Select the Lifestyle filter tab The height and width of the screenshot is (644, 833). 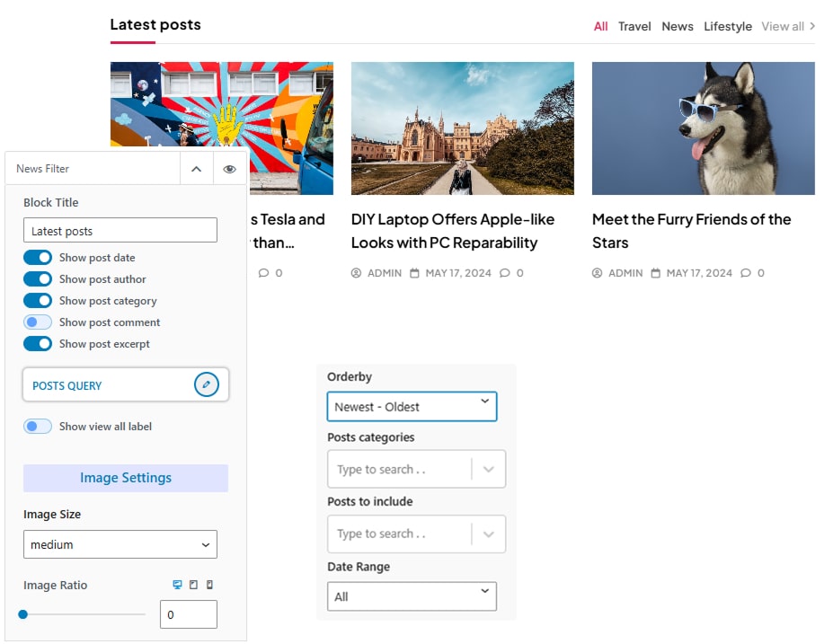(728, 26)
